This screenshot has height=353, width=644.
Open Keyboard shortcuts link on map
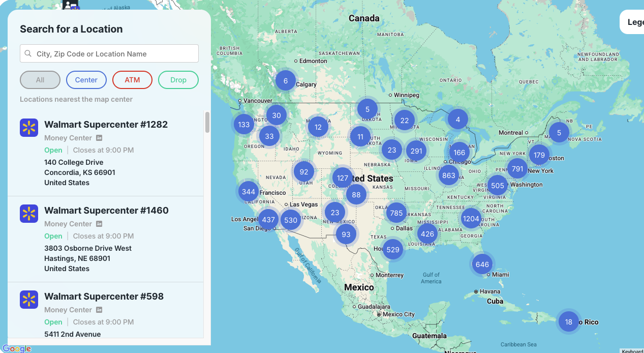632,351
